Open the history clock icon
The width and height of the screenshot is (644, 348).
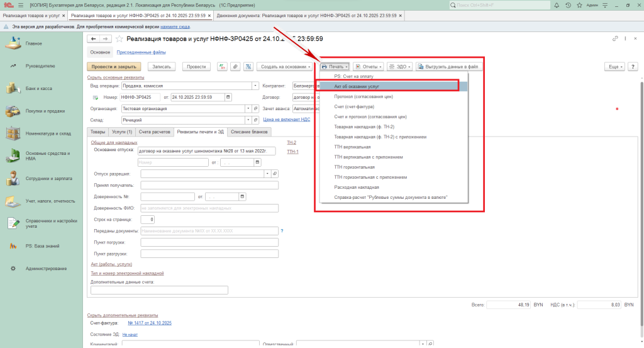(x=568, y=5)
